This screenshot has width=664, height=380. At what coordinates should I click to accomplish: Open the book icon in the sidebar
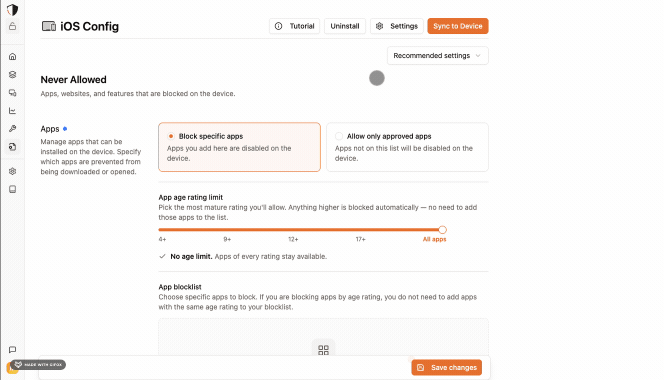point(12,189)
